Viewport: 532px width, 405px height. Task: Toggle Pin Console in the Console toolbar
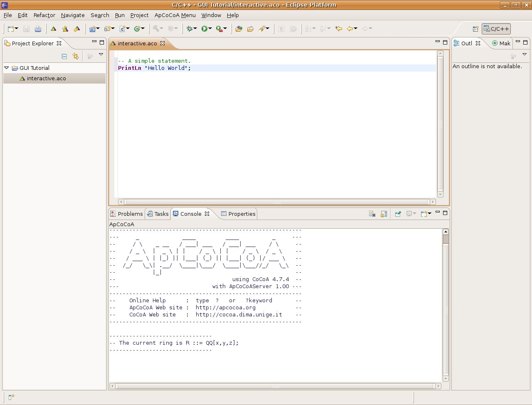click(398, 214)
